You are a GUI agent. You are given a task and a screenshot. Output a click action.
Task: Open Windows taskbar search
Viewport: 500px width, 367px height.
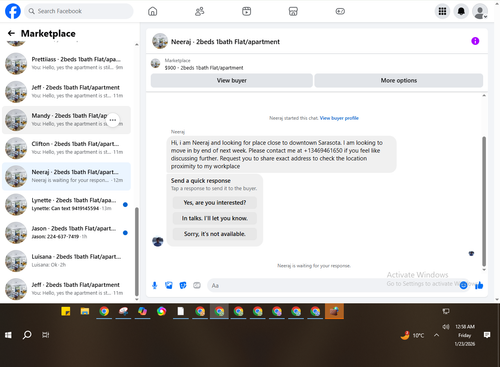[x=27, y=335]
